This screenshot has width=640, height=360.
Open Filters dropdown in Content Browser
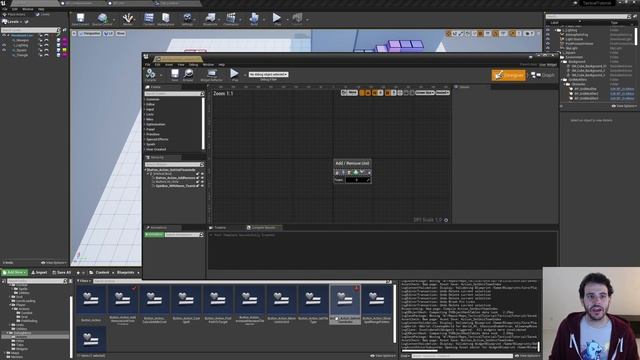tap(84, 281)
